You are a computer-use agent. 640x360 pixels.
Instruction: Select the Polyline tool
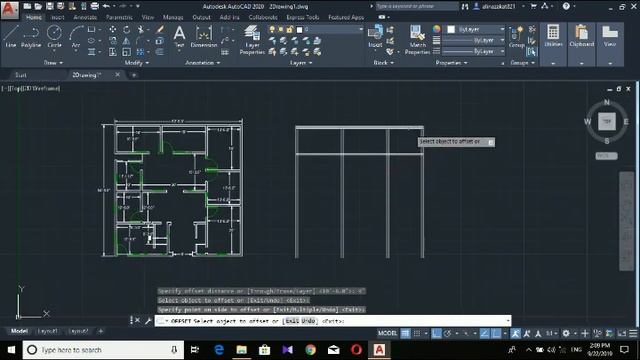tap(31, 36)
